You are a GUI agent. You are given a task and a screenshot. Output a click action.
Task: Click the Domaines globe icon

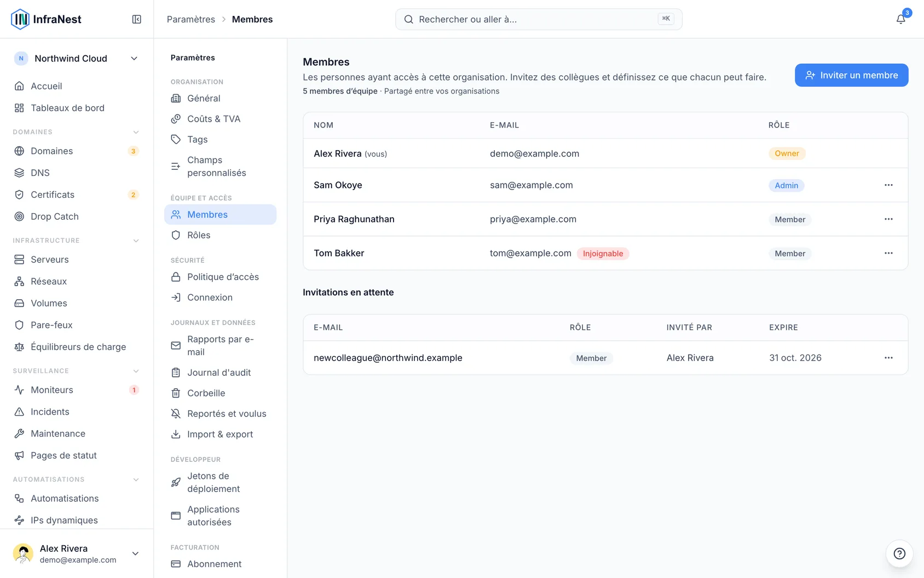pos(19,151)
